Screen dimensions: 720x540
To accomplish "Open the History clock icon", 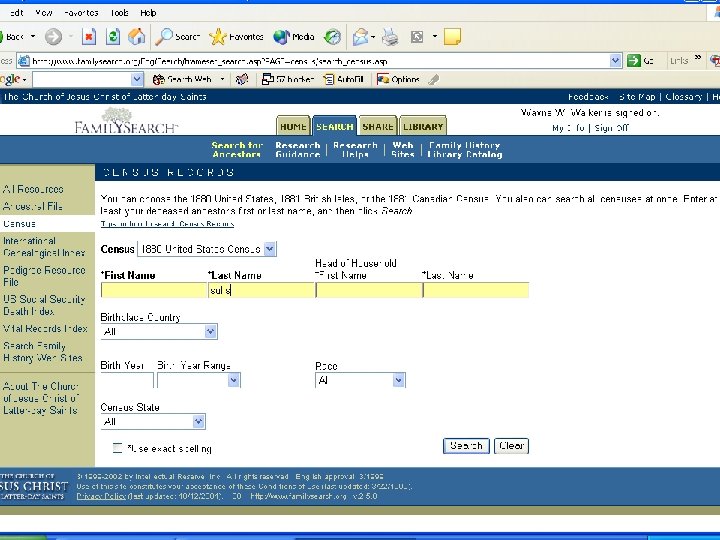I will click(332, 37).
